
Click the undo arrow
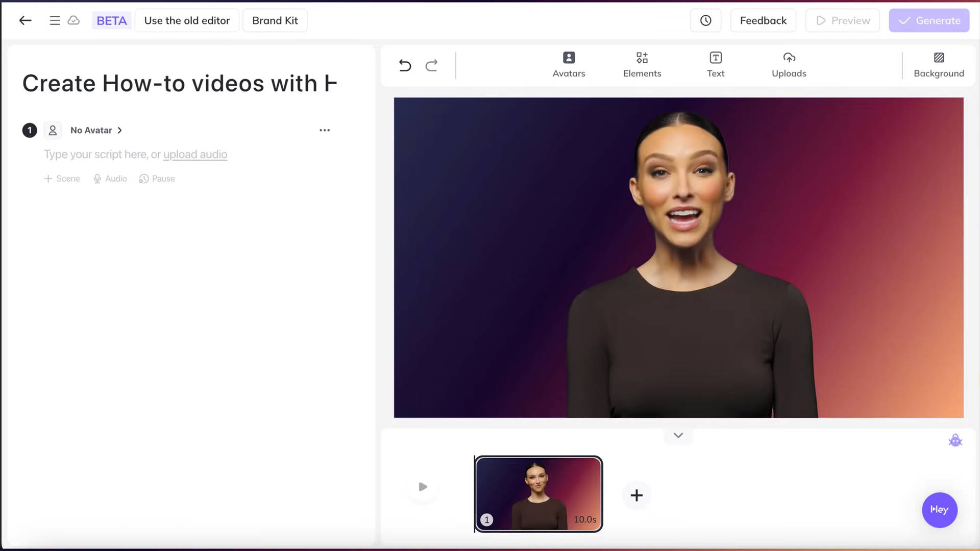pyautogui.click(x=405, y=65)
